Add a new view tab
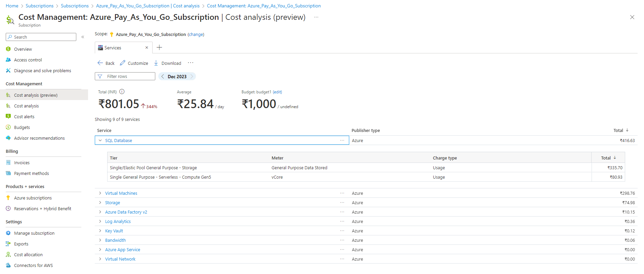The width and height of the screenshot is (644, 274). click(159, 48)
